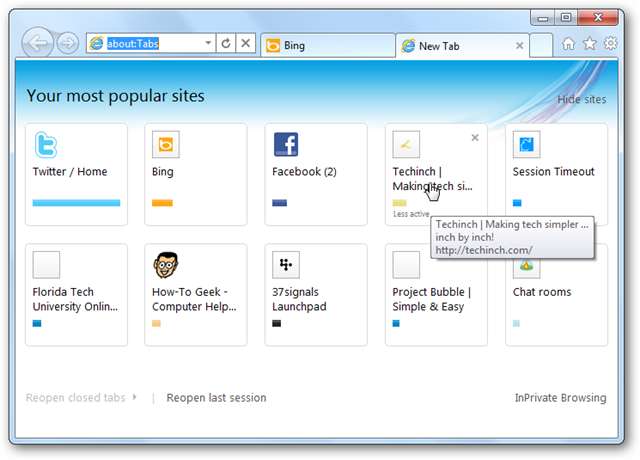Start InPrivate Browsing
The height and width of the screenshot is (460, 640).
click(560, 397)
